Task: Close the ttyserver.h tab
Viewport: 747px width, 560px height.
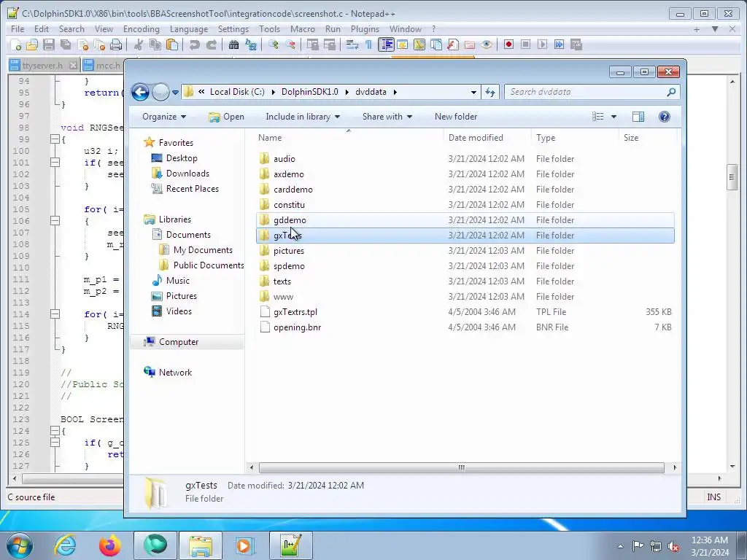Action: pyautogui.click(x=73, y=65)
